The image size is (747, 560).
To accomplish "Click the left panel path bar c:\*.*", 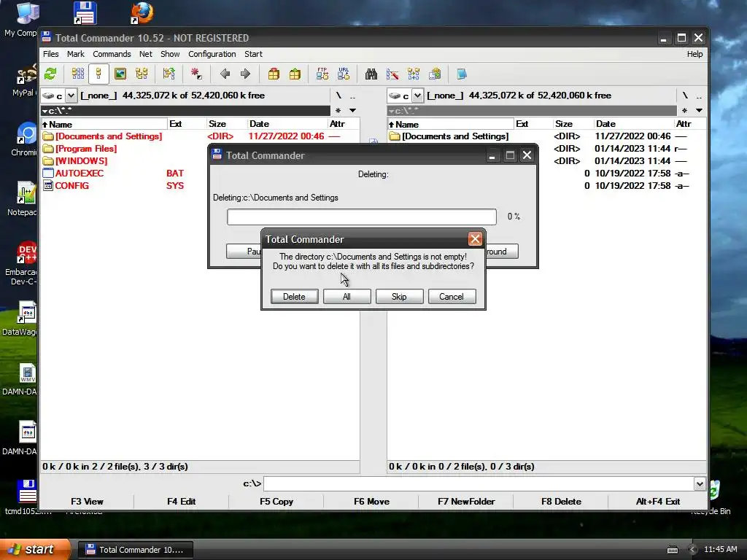I will click(185, 111).
